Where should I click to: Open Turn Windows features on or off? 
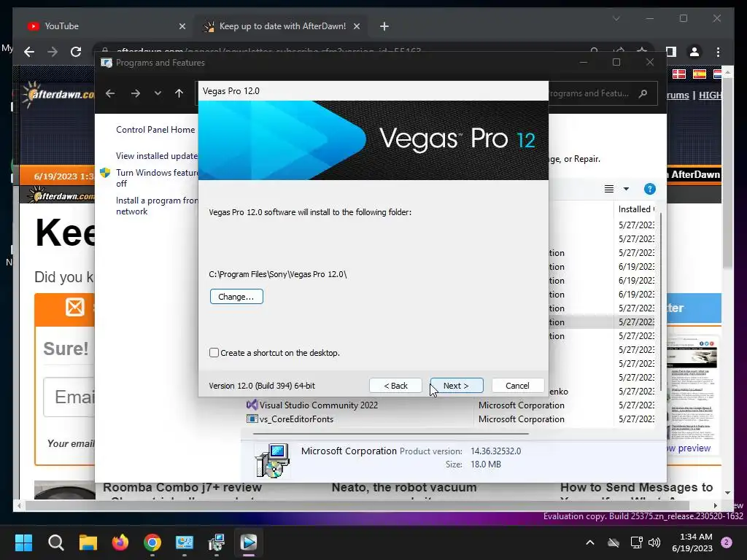[157, 178]
